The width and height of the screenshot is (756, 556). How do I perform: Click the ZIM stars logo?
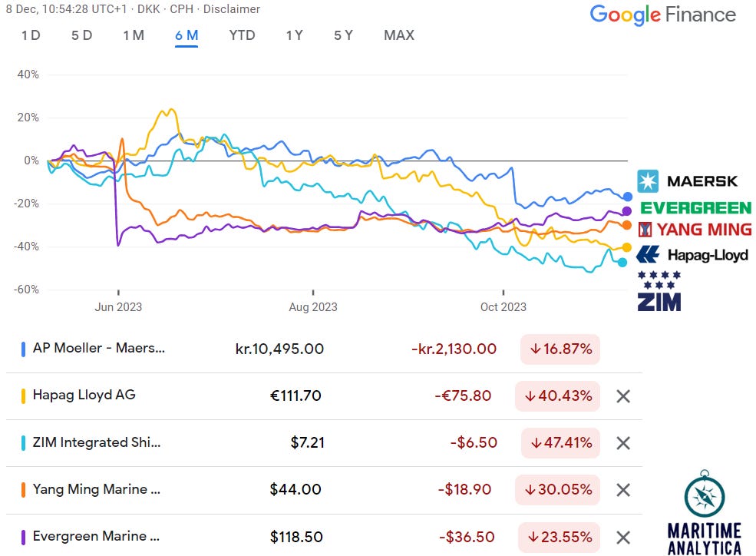[x=659, y=291]
